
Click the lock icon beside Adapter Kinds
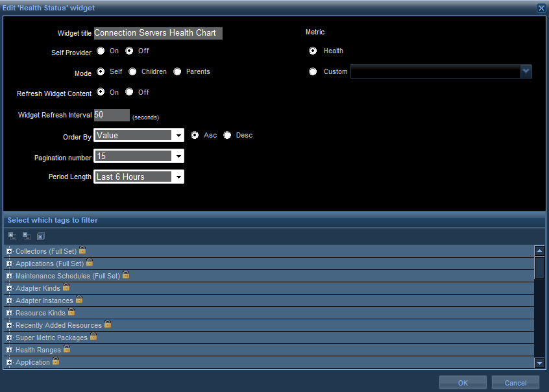66,288
